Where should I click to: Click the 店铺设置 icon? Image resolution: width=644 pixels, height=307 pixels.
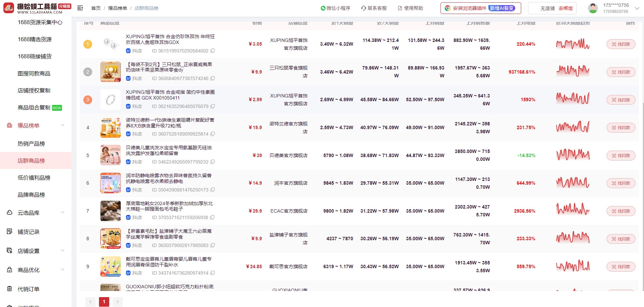pos(10,251)
